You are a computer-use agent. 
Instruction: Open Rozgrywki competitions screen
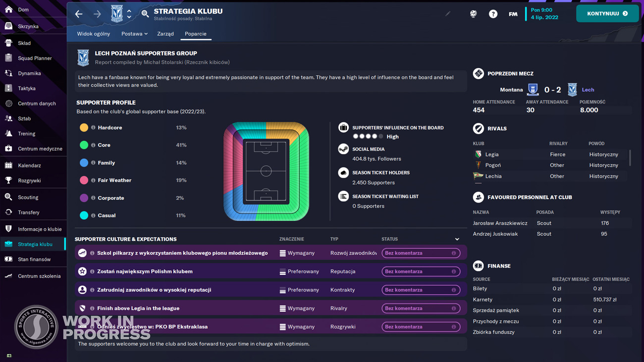[x=29, y=181]
